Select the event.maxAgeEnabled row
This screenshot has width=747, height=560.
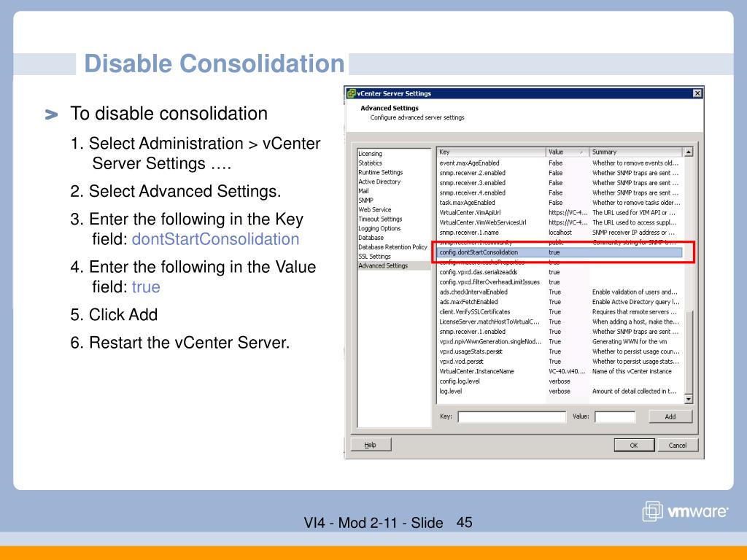560,163
